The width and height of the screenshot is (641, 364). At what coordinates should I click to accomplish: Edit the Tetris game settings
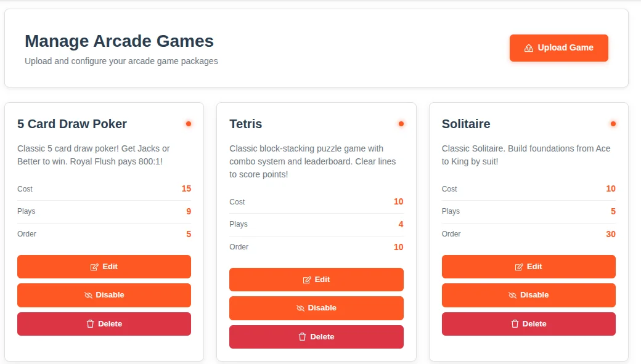pyautogui.click(x=316, y=280)
